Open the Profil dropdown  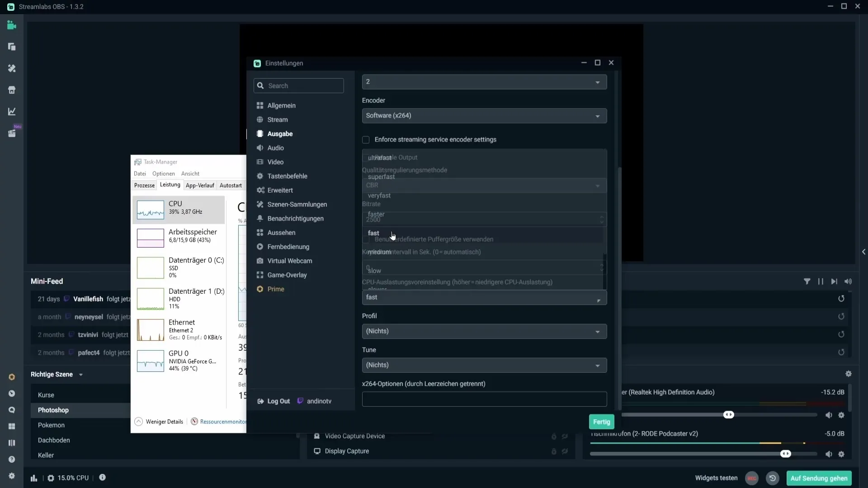[x=484, y=331]
